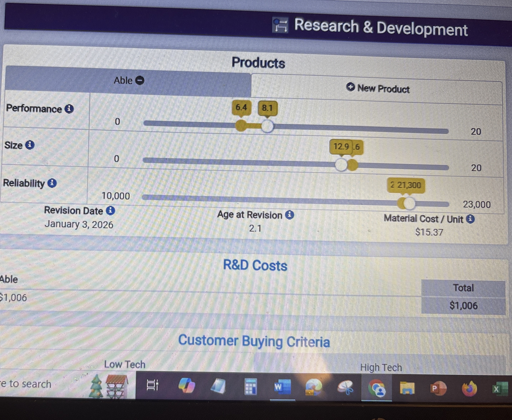Click the Material Cost / Unit info icon
Viewport: 512px width, 420px height.
470,219
